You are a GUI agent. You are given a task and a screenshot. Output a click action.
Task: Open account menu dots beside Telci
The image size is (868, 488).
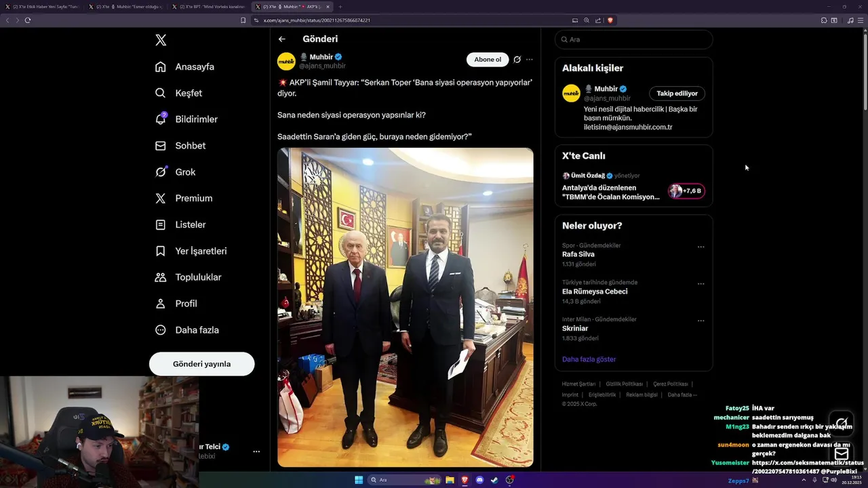(x=256, y=451)
